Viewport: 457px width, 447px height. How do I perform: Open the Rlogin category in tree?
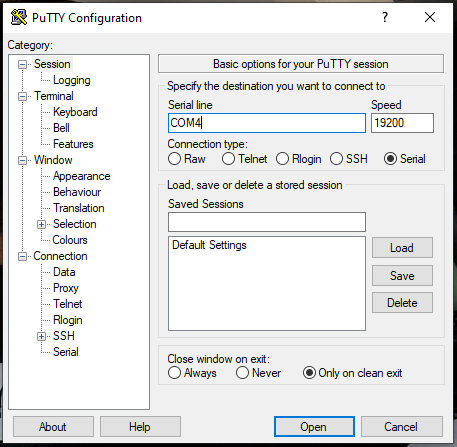tap(68, 320)
